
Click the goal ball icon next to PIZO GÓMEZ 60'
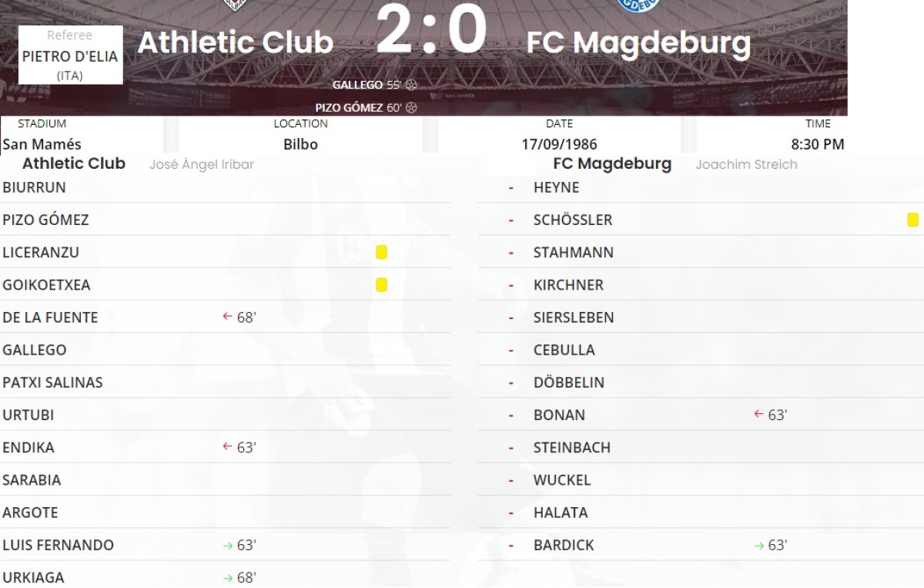pos(411,108)
